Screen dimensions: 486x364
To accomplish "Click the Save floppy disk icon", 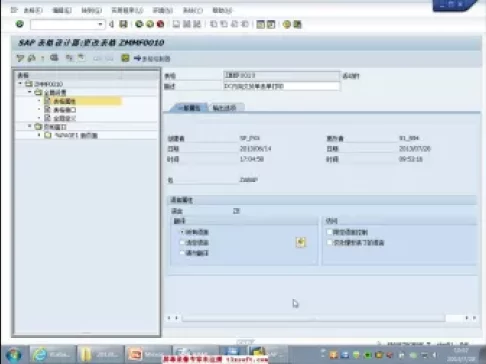I will [x=123, y=24].
